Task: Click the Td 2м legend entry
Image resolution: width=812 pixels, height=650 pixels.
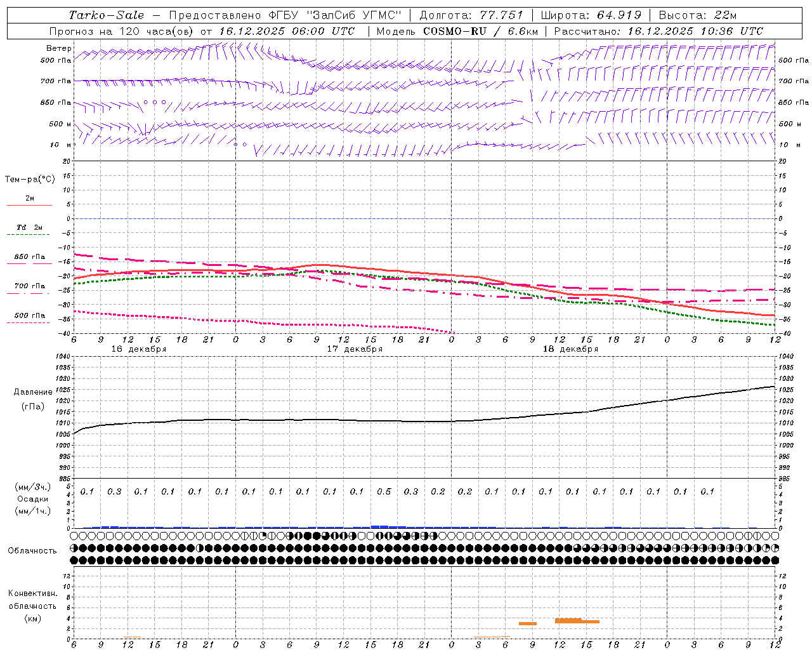Action: point(29,227)
